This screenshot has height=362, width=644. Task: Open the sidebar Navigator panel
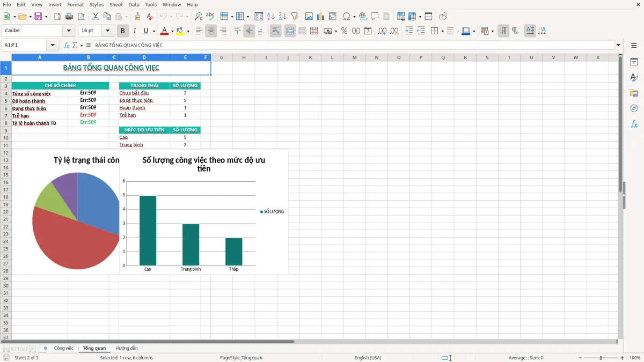pyautogui.click(x=634, y=108)
